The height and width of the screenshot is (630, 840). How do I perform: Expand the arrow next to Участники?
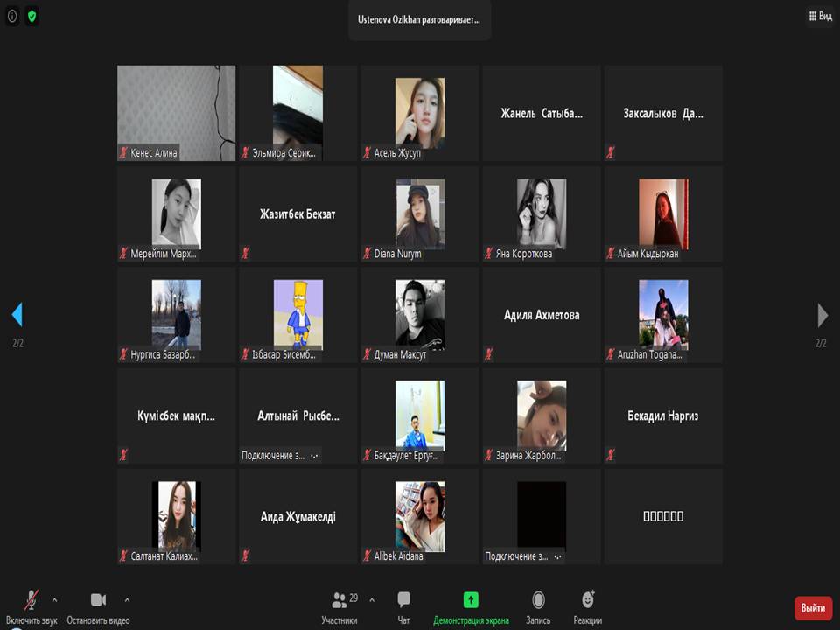tap(372, 600)
